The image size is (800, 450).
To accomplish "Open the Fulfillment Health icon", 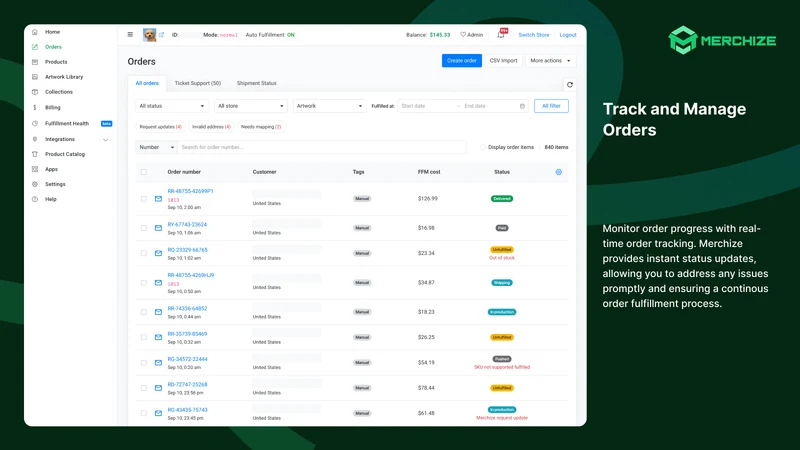I will (x=35, y=123).
